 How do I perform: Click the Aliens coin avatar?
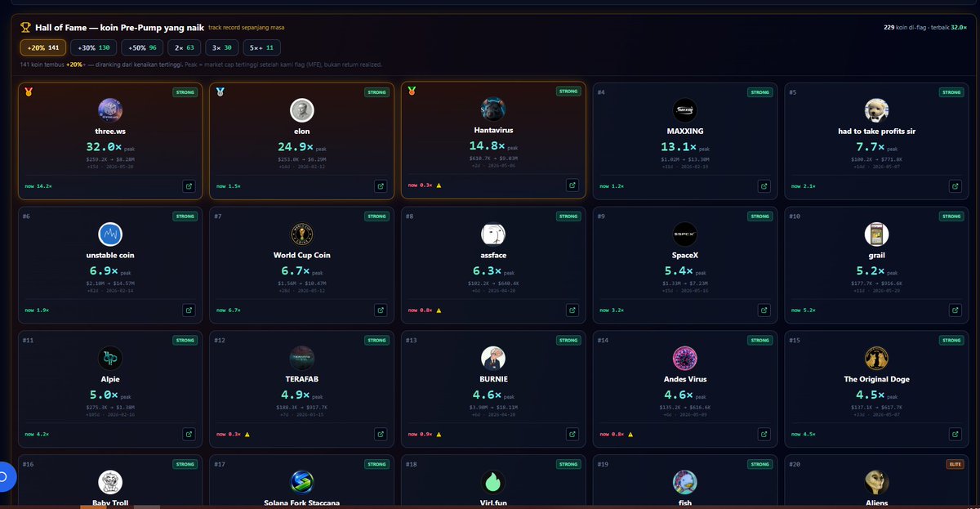click(x=876, y=483)
